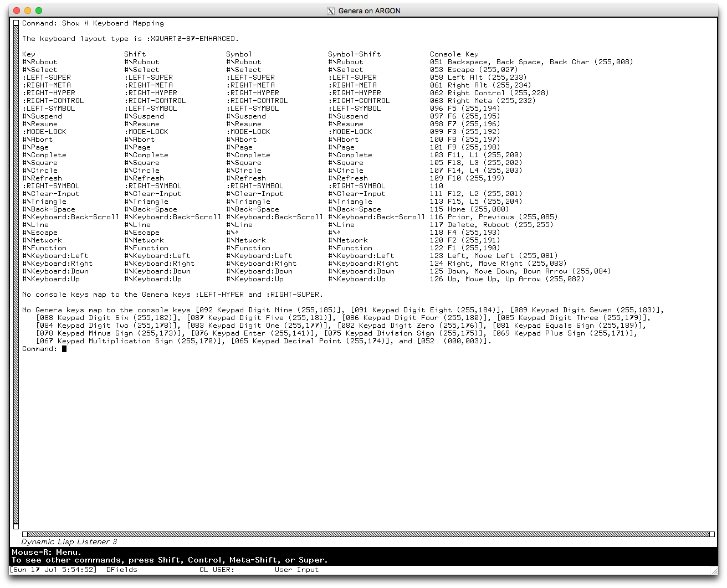The height and width of the screenshot is (588, 727).
Task: Click the right end box of horizontal scrollbar
Action: point(712,534)
